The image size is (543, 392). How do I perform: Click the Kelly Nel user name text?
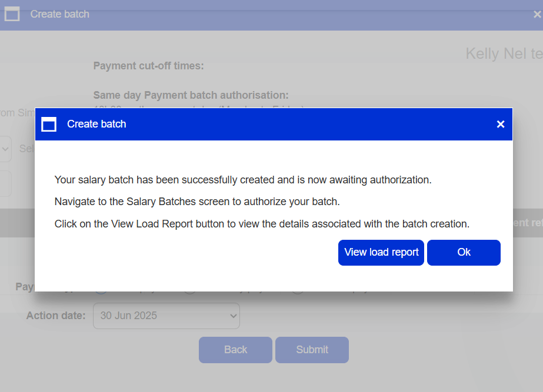coord(504,53)
